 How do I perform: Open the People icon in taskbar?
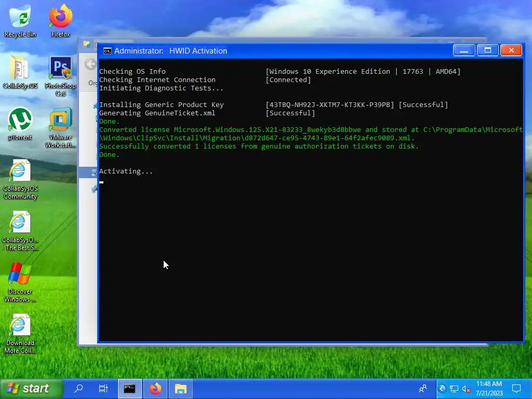pyautogui.click(x=423, y=389)
